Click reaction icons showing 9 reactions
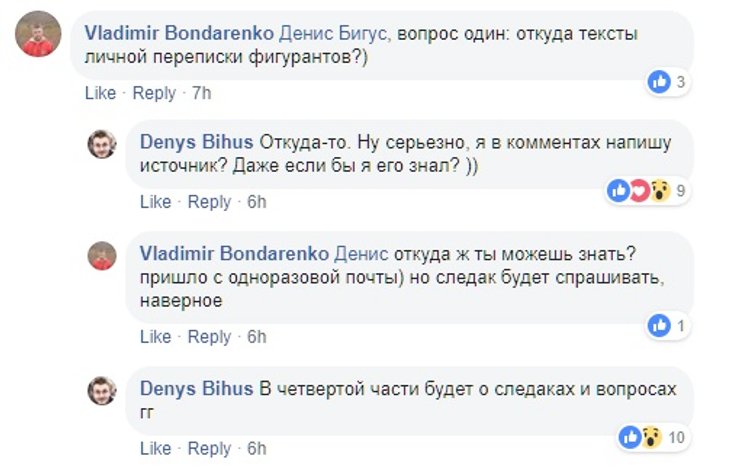 tap(639, 191)
